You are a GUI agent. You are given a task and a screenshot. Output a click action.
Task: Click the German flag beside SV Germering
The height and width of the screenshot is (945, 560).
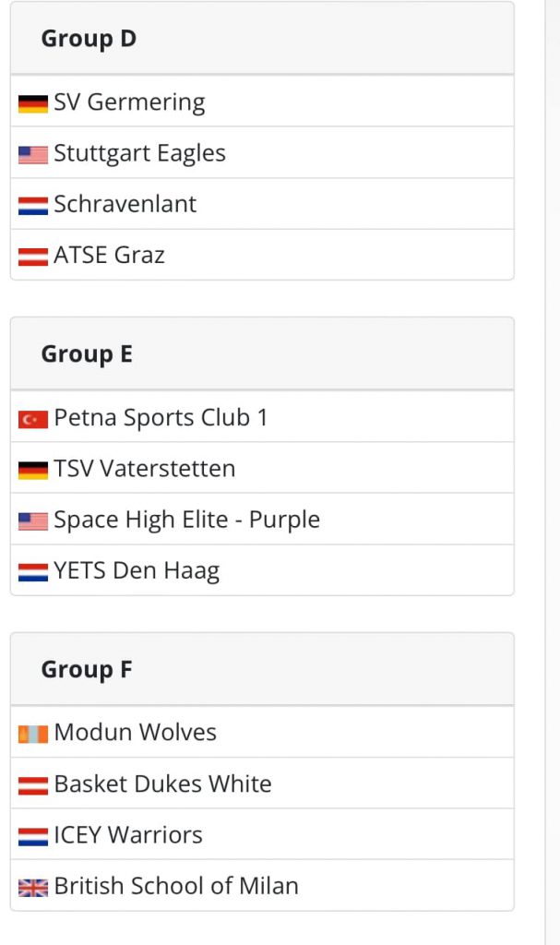[x=33, y=104]
